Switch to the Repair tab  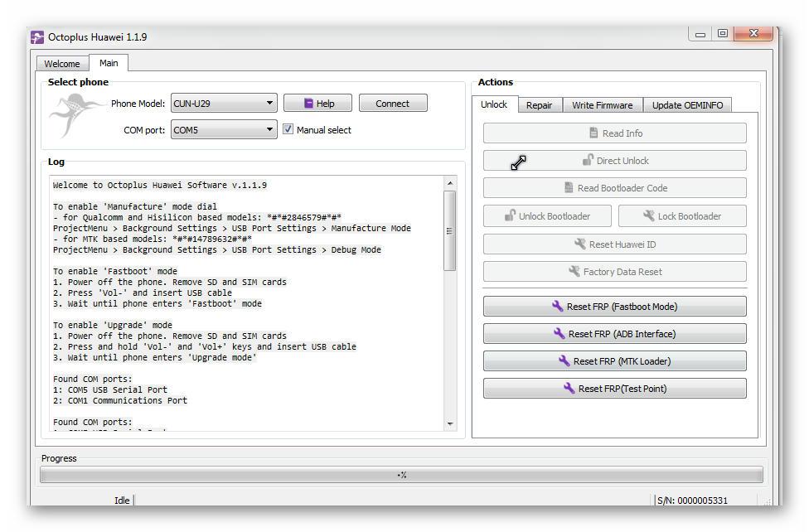coord(540,105)
